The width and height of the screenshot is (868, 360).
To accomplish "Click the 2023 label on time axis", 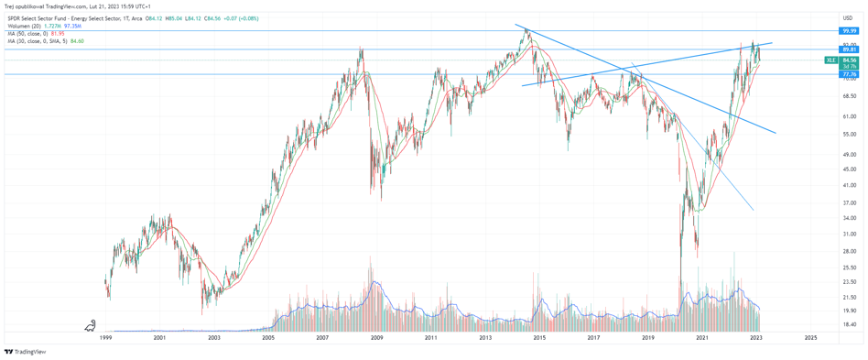I will click(x=756, y=337).
